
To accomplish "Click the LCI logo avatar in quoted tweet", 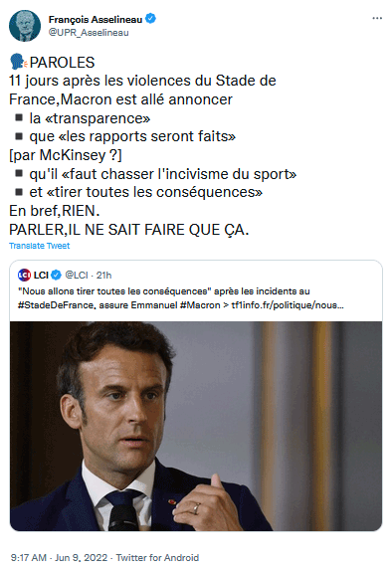I will (x=24, y=276).
